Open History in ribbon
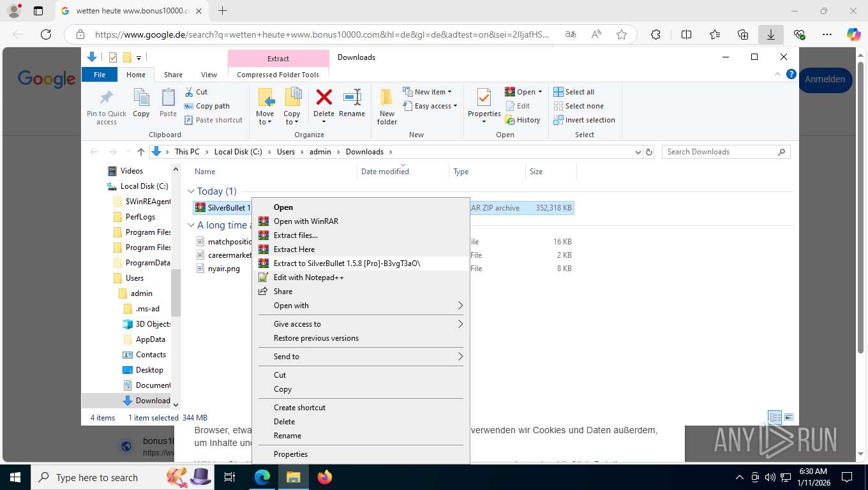 click(523, 120)
